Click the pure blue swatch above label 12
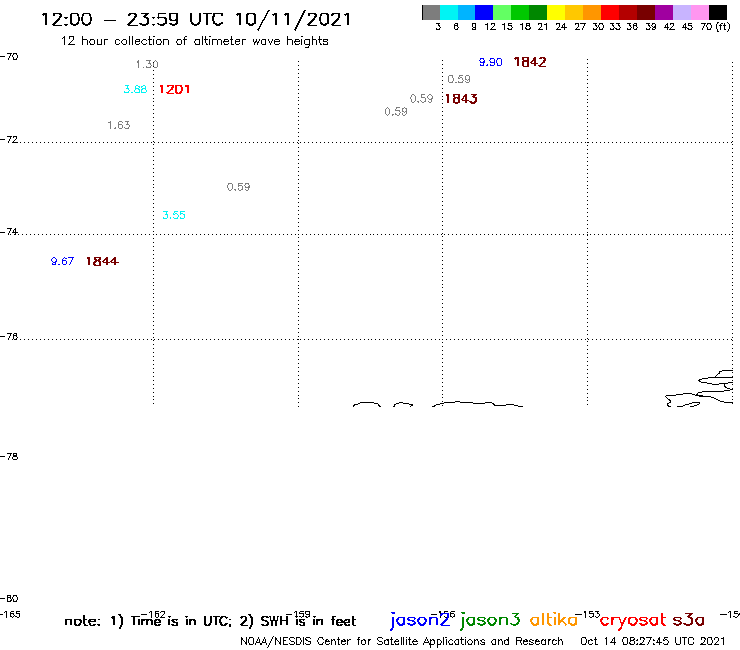 tap(484, 12)
